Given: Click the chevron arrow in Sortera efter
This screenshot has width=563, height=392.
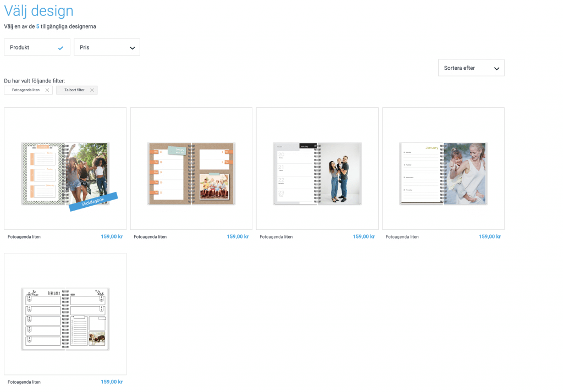Looking at the screenshot, I should [496, 69].
